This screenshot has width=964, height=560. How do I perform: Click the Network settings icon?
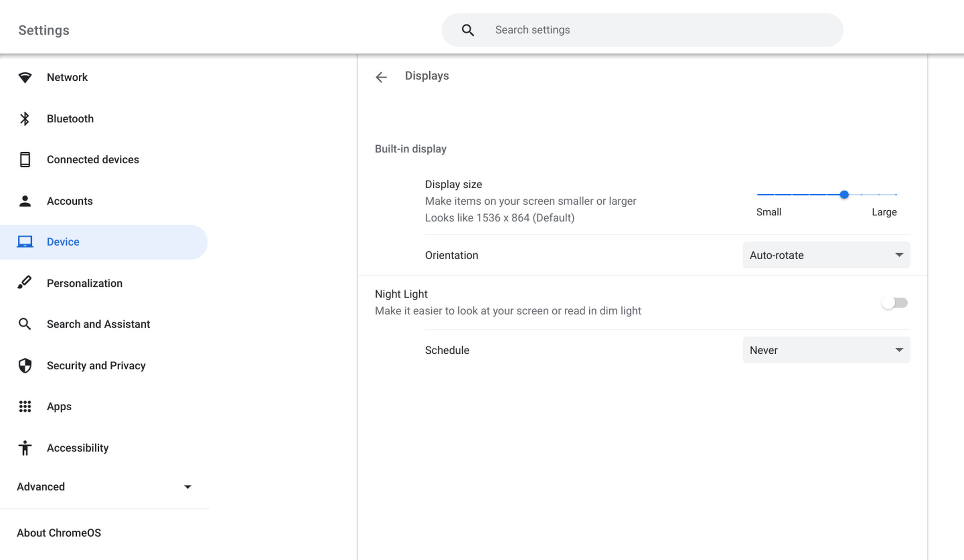pyautogui.click(x=25, y=77)
